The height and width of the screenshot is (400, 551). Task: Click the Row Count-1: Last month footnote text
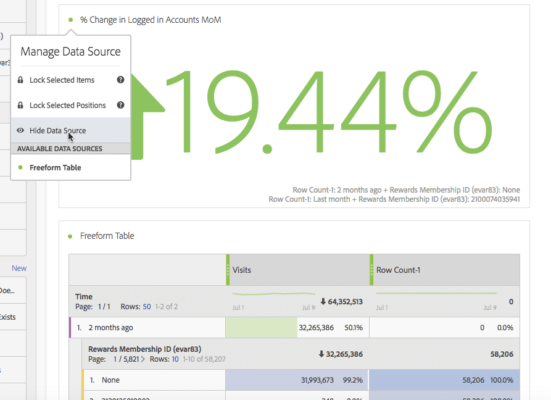tap(394, 199)
